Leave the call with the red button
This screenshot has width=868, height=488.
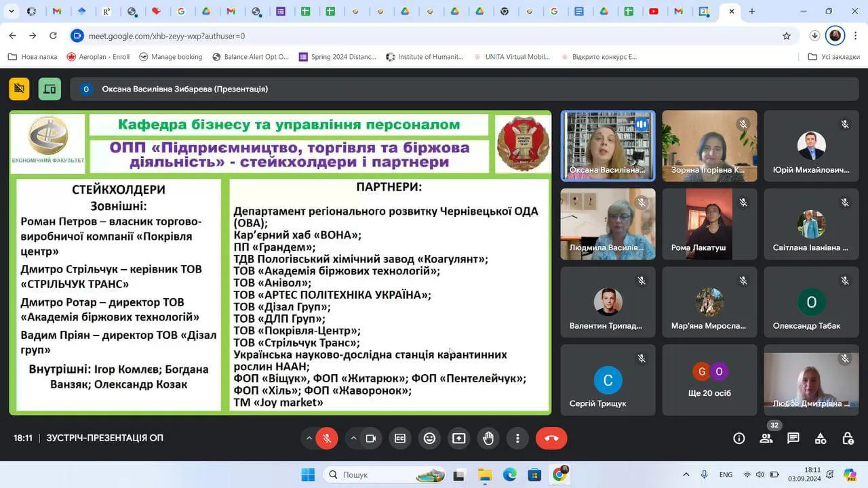[x=551, y=439]
